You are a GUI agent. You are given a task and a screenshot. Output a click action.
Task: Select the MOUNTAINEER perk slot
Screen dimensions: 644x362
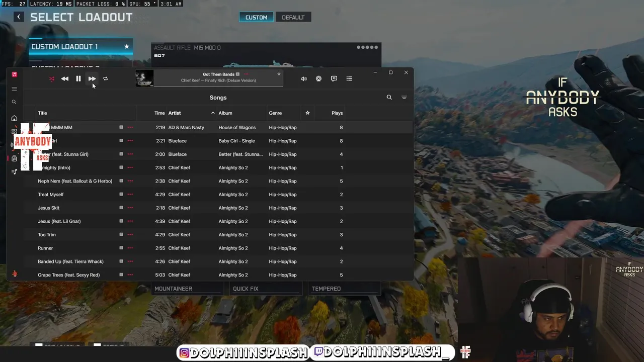[187, 289]
